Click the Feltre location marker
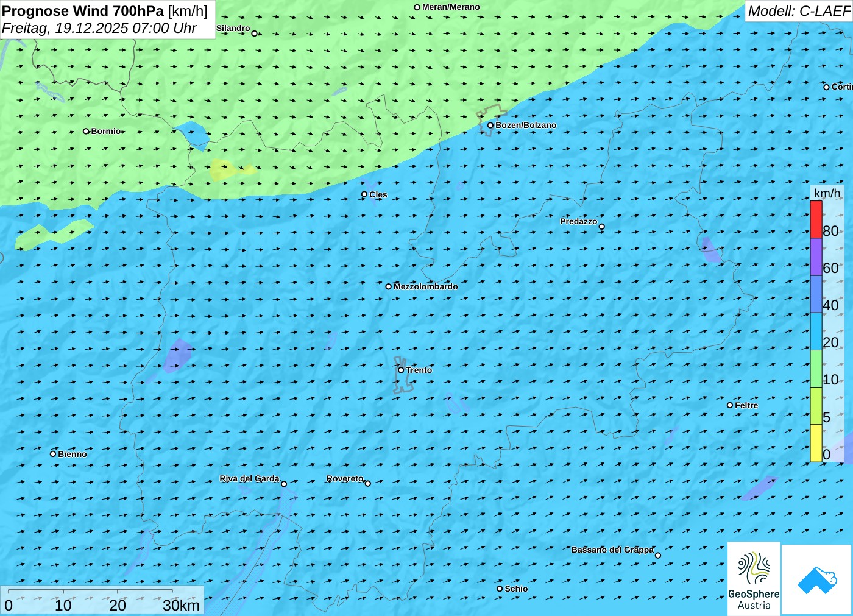Image resolution: width=853 pixels, height=616 pixels. click(730, 405)
